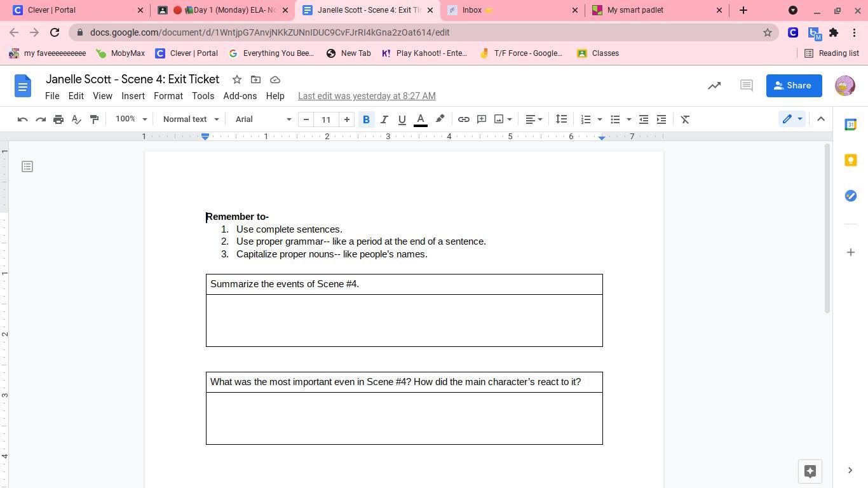This screenshot has width=868, height=488.
Task: Open the Reading list
Action: [832, 53]
